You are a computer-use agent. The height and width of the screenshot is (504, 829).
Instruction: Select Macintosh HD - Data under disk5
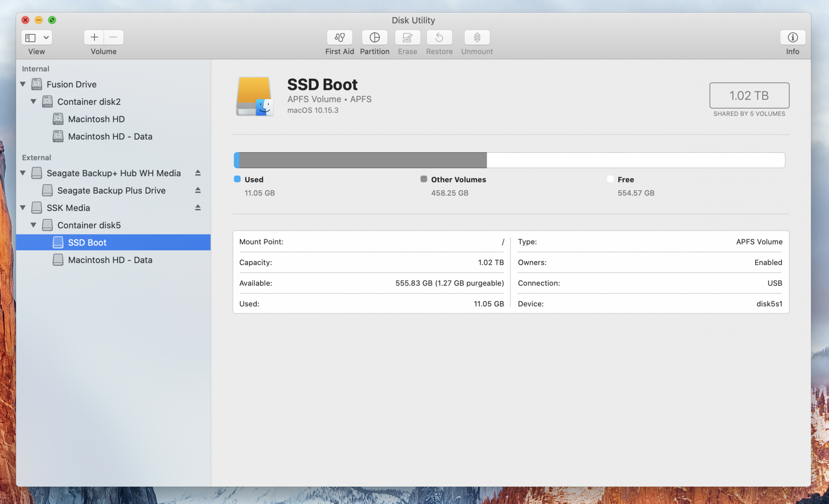pyautogui.click(x=113, y=260)
